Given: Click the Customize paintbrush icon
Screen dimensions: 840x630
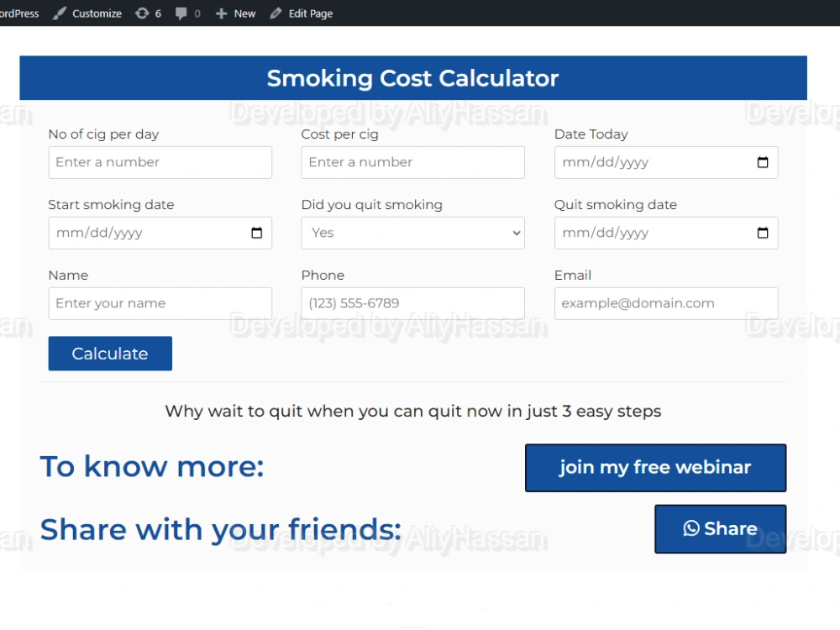Looking at the screenshot, I should (x=59, y=13).
